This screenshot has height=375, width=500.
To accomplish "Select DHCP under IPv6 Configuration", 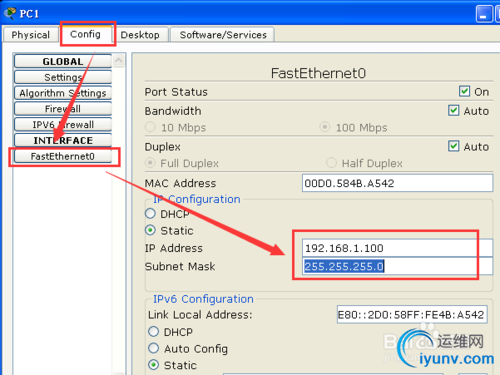I will click(x=153, y=331).
